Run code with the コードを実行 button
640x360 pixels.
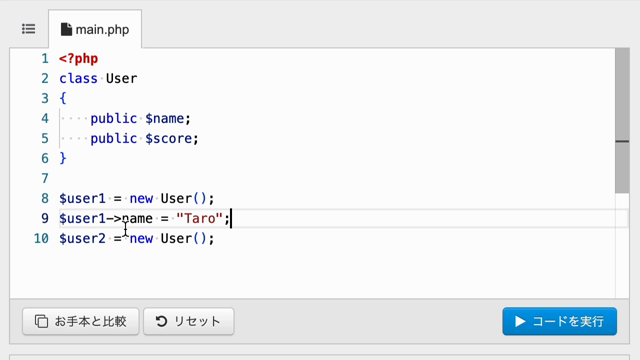click(x=560, y=321)
